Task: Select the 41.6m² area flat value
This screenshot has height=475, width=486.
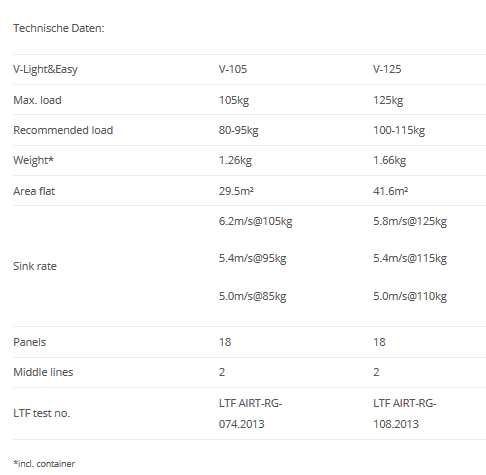Action: pos(390,191)
